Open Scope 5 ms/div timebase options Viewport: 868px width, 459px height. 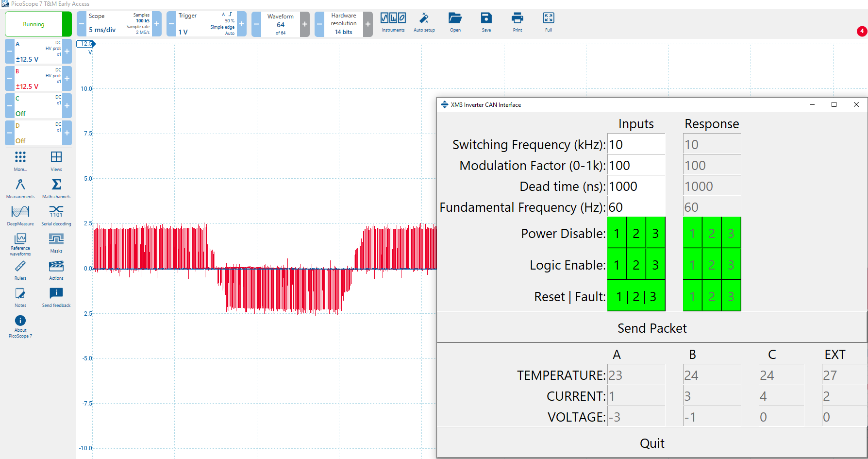[x=119, y=24]
